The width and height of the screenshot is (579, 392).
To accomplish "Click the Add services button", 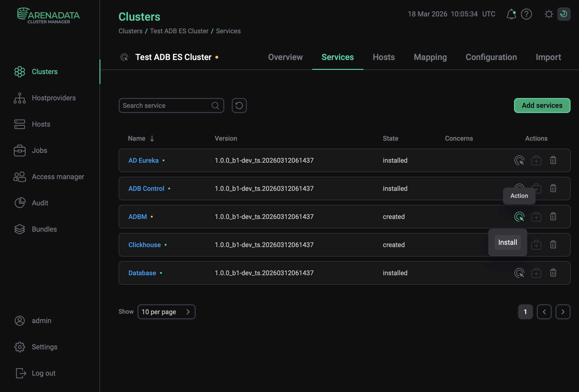I will (542, 106).
